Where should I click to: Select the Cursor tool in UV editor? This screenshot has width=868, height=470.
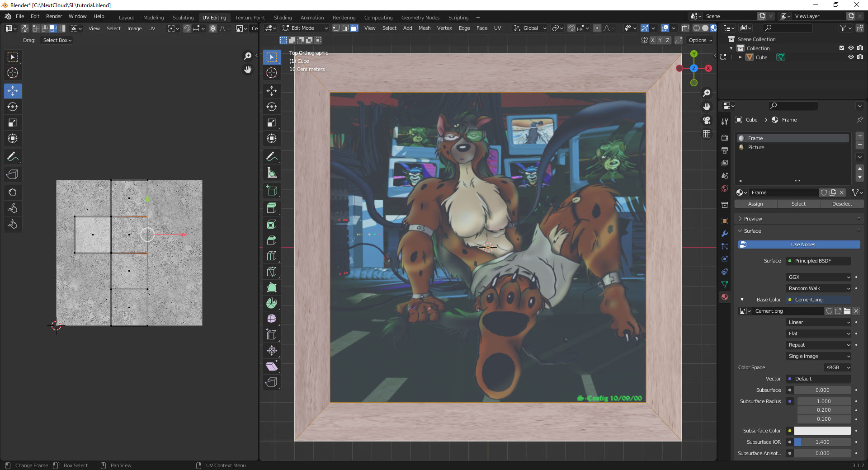coord(13,73)
